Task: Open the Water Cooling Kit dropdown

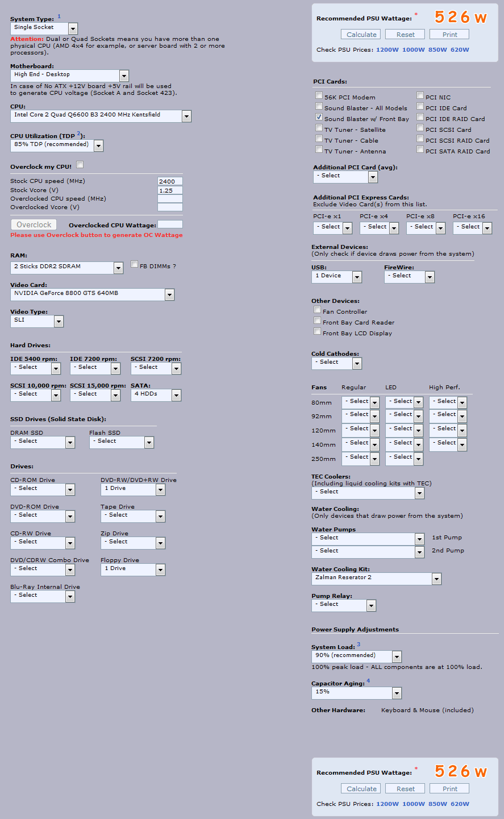Action: (376, 579)
